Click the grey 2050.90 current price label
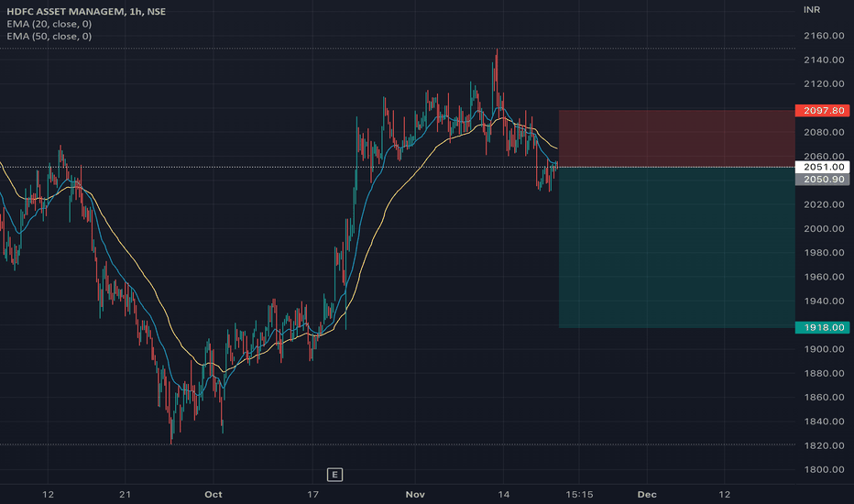The width and height of the screenshot is (854, 504). 823,180
